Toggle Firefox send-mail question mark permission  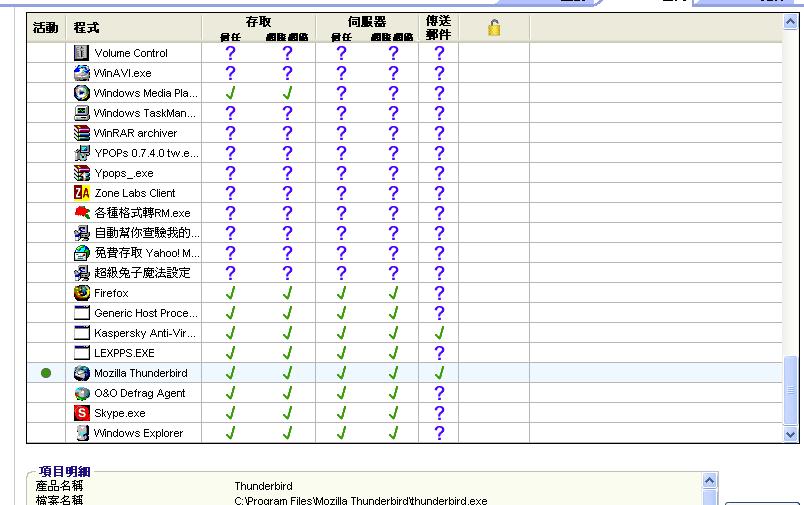click(439, 293)
